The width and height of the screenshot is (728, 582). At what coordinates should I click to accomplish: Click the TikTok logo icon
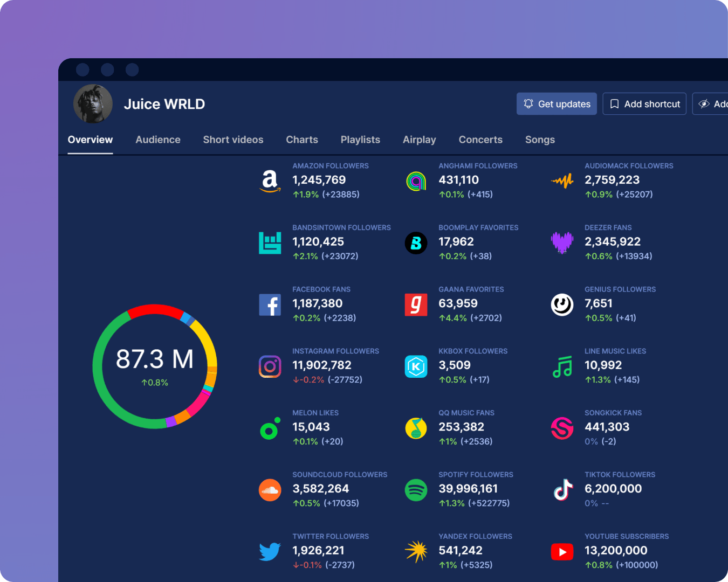click(x=563, y=490)
